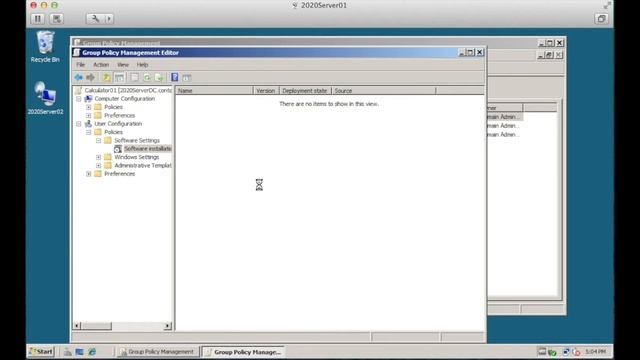This screenshot has width=640, height=360.
Task: Sort by the Source column header
Action: point(384,91)
